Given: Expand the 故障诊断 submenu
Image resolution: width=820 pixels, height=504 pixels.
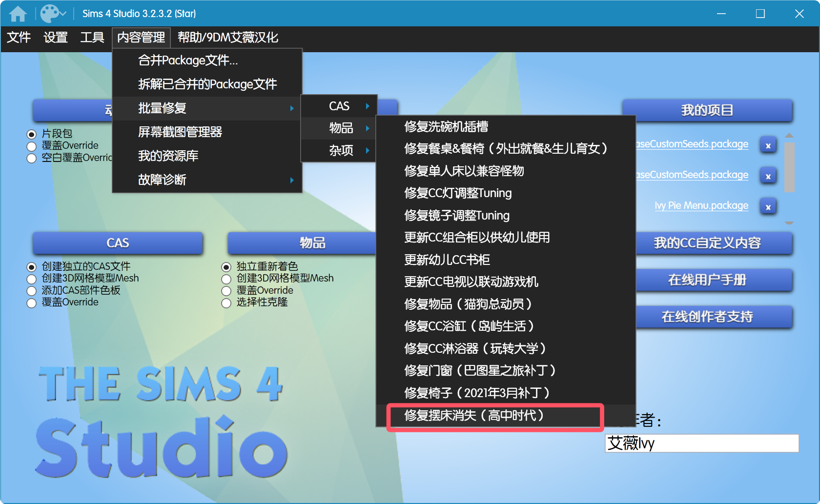Looking at the screenshot, I should 207,180.
